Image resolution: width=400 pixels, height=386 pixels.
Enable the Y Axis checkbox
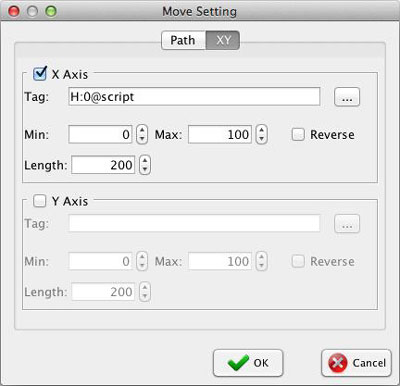[39, 201]
